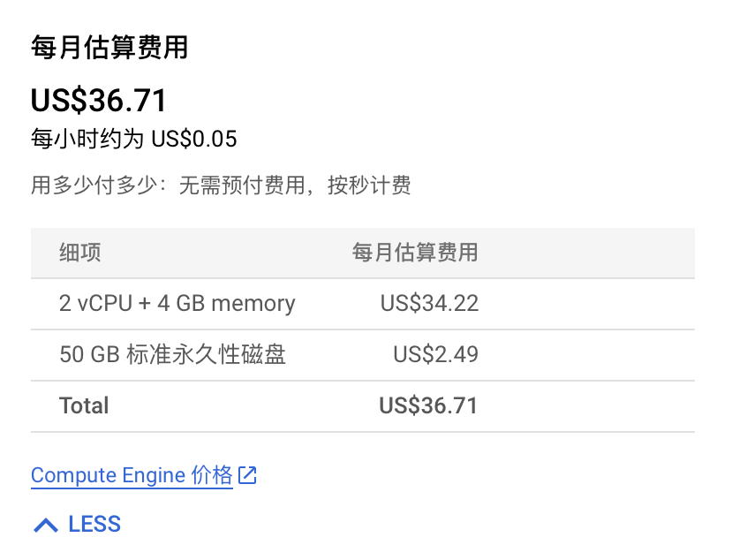Screen dimensions: 747x560
Task: Click the 细项 column header
Action: 80,252
